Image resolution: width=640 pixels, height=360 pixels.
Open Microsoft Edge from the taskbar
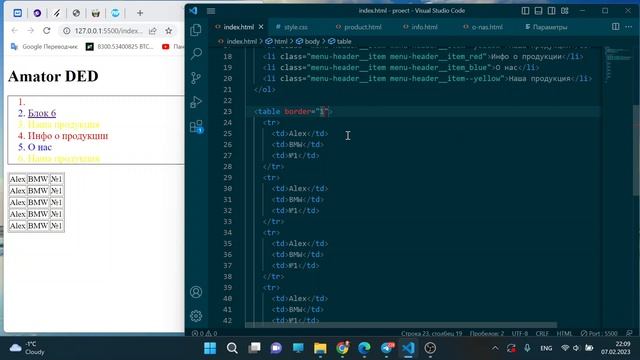364,348
